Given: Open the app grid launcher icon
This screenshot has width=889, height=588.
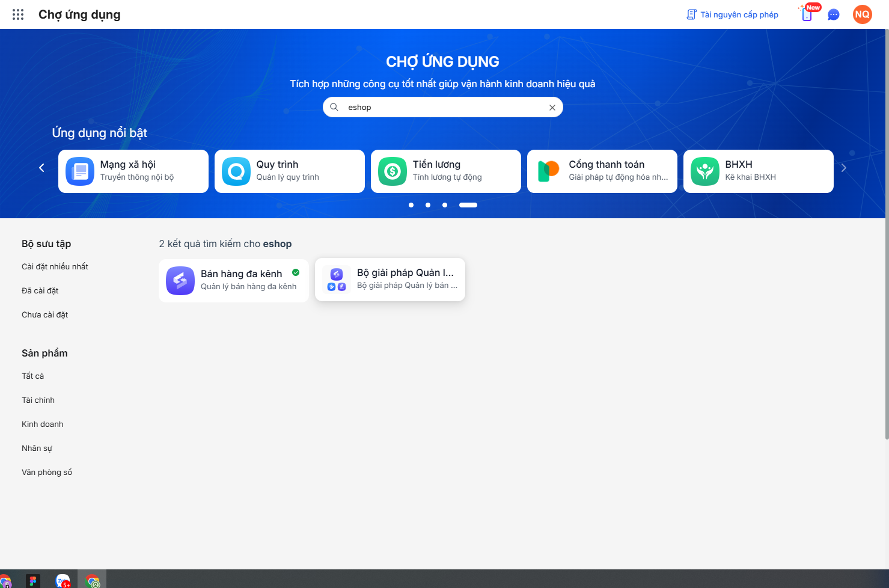Looking at the screenshot, I should tap(18, 14).
